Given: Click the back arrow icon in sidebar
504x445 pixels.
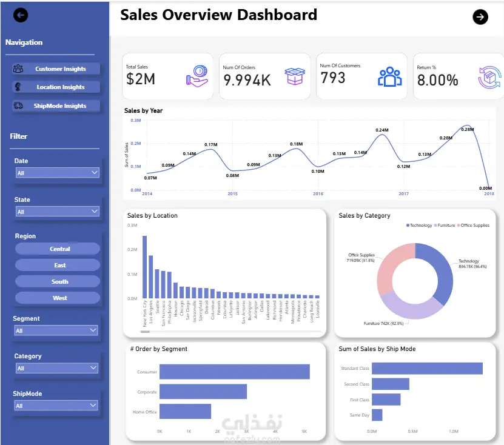Looking at the screenshot, I should tap(21, 15).
